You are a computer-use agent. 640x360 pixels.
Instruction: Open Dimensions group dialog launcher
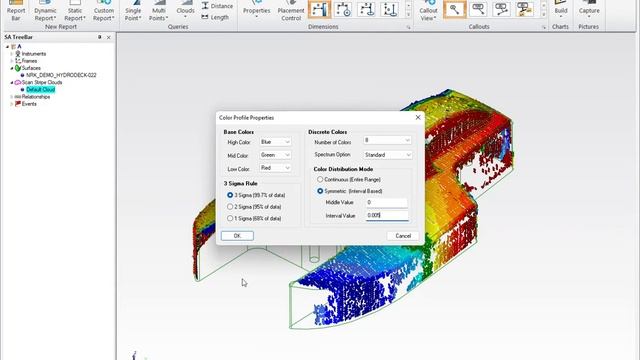(x=408, y=27)
